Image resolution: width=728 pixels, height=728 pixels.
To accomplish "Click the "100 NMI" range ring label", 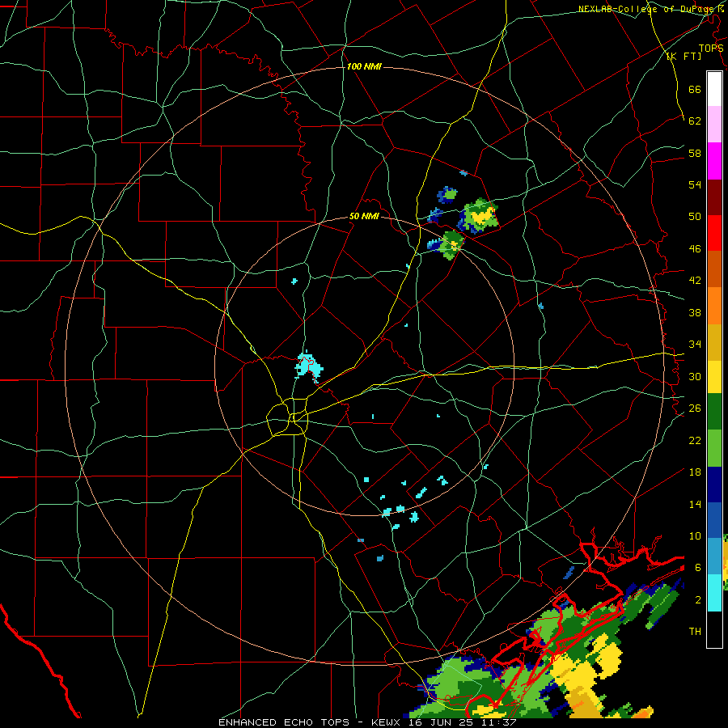I will point(364,66).
